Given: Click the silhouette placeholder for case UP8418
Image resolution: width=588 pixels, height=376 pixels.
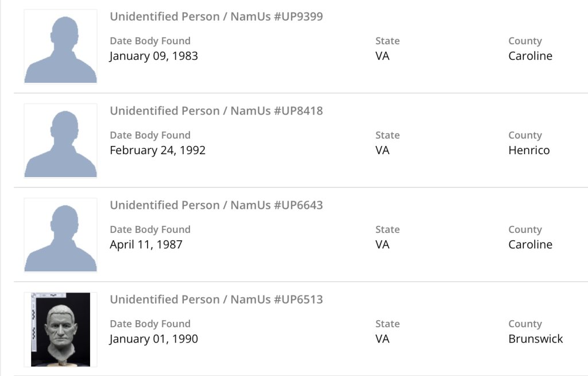Looking at the screenshot, I should tap(60, 141).
